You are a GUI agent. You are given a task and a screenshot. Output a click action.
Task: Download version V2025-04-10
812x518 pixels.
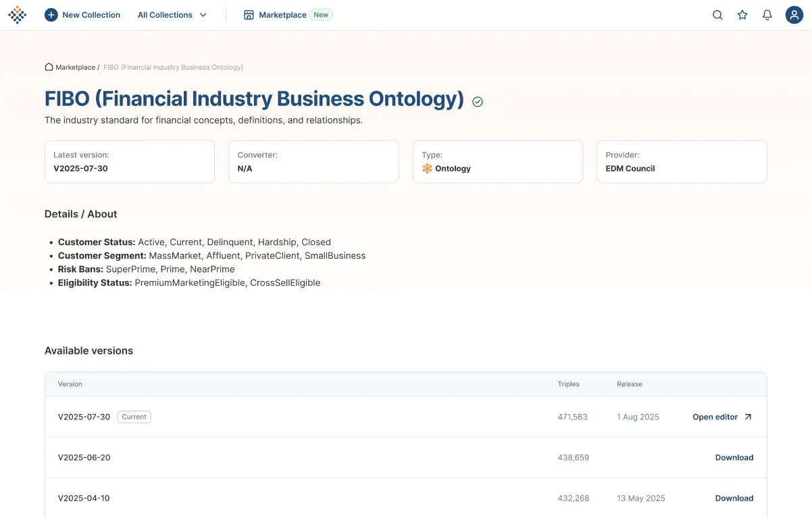tap(734, 498)
